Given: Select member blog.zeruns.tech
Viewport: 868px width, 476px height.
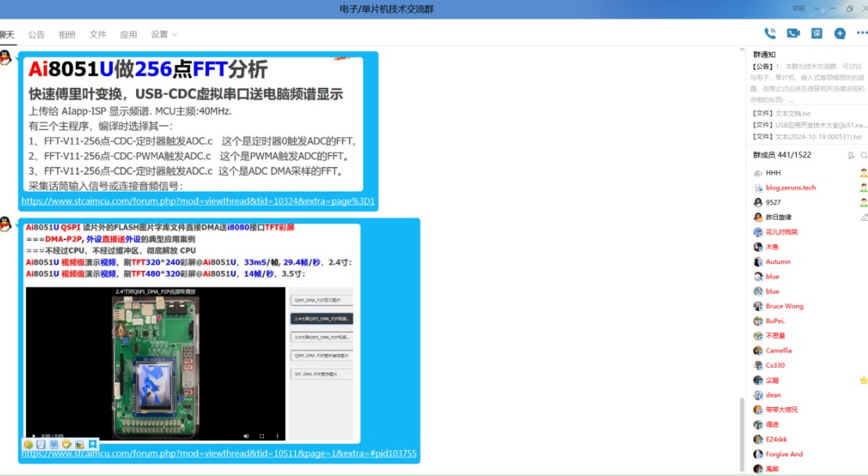Looking at the screenshot, I should point(791,188).
